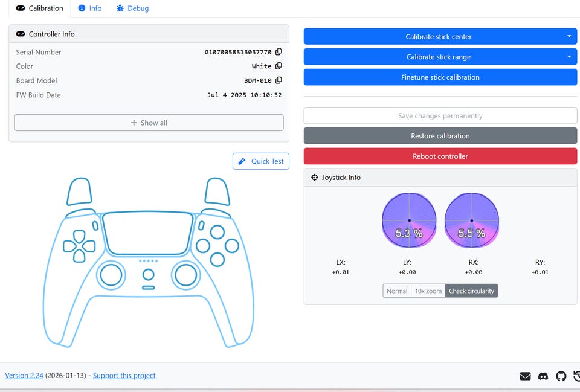Click the Create button on controller diagram

[x=95, y=225]
